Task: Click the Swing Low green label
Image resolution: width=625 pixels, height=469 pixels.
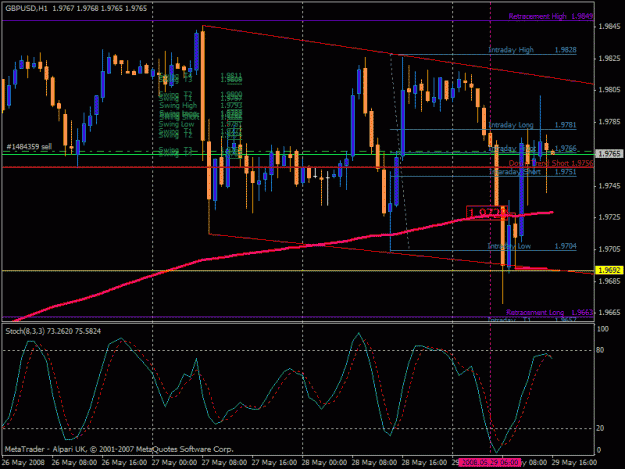Action: coord(176,124)
